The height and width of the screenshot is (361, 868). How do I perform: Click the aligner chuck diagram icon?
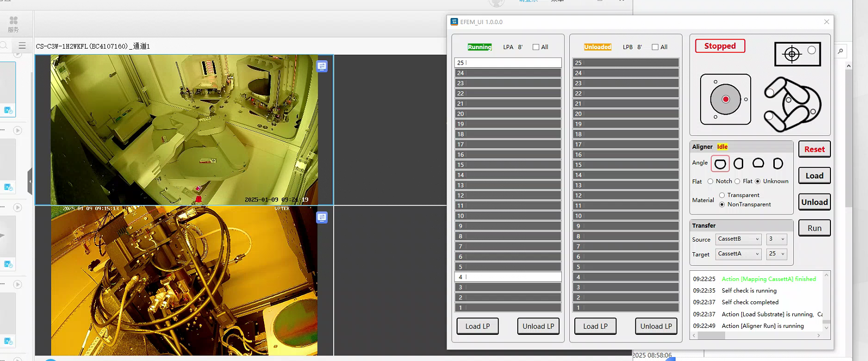click(x=725, y=99)
